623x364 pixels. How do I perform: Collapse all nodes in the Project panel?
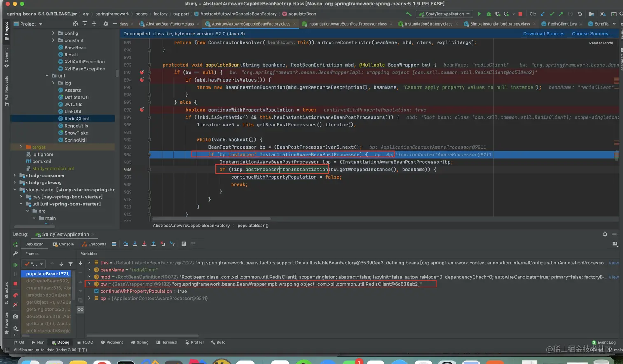coord(94,24)
